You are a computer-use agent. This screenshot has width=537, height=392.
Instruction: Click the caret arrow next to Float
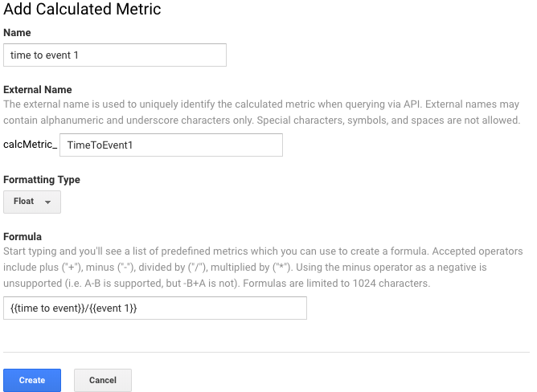point(48,202)
